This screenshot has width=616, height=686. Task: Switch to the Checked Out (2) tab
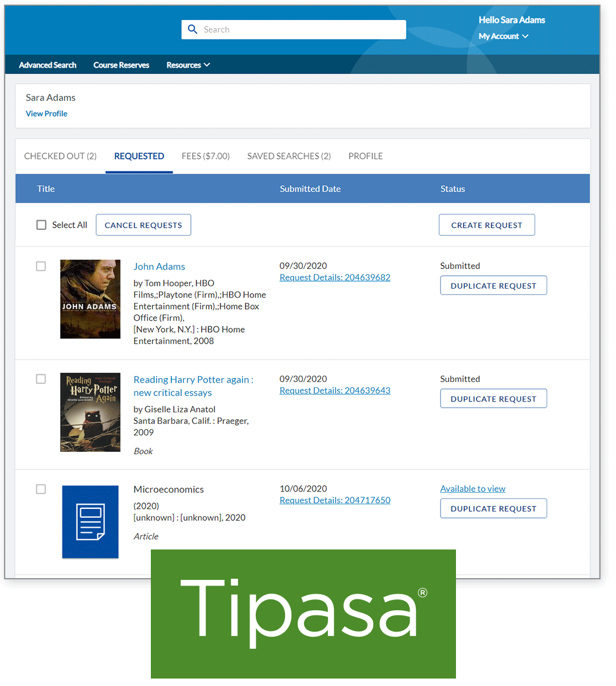pos(60,156)
